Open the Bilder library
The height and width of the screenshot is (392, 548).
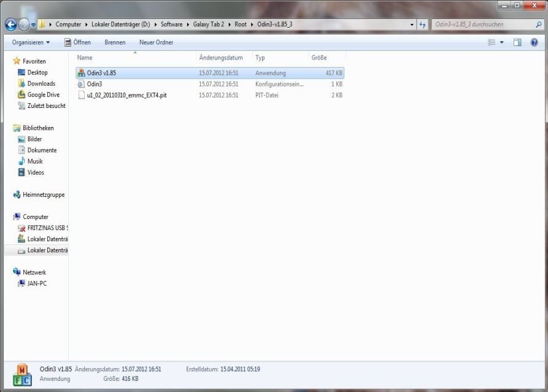(34, 139)
